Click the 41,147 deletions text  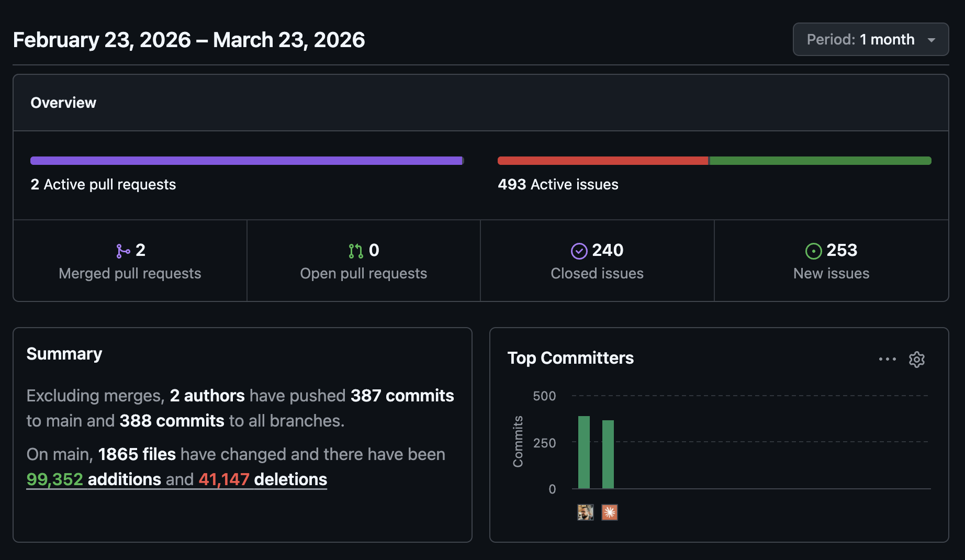point(263,479)
